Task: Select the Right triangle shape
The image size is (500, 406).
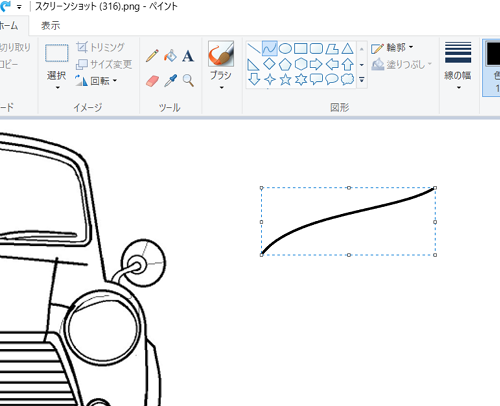Action: [x=253, y=64]
